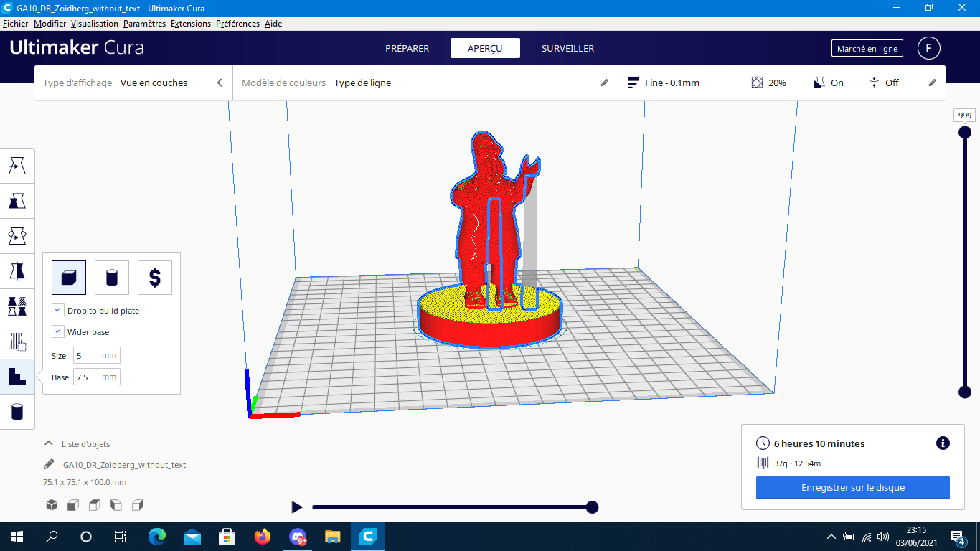Click pencil icon to rename the model
The height and width of the screenshot is (551, 980).
click(49, 464)
